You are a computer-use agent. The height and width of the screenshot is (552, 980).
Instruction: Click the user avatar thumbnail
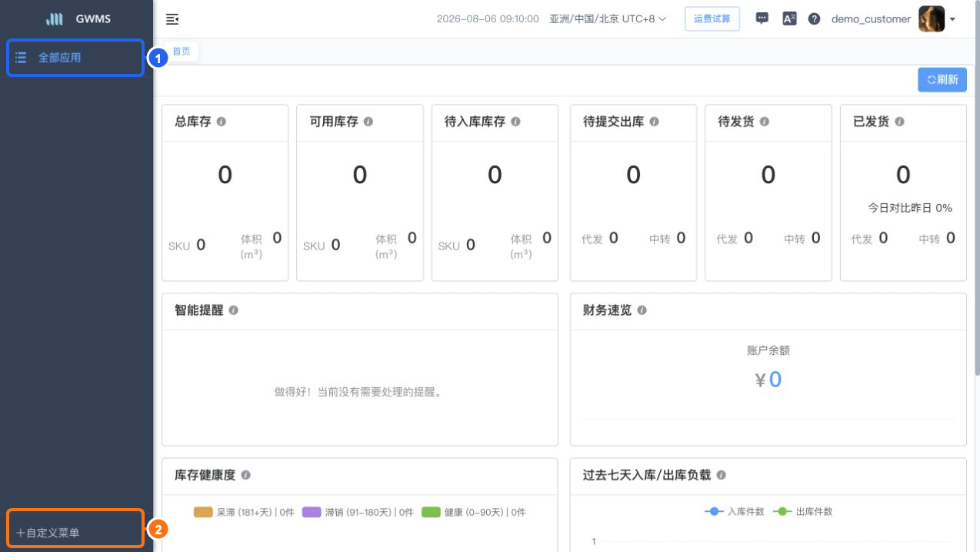932,19
